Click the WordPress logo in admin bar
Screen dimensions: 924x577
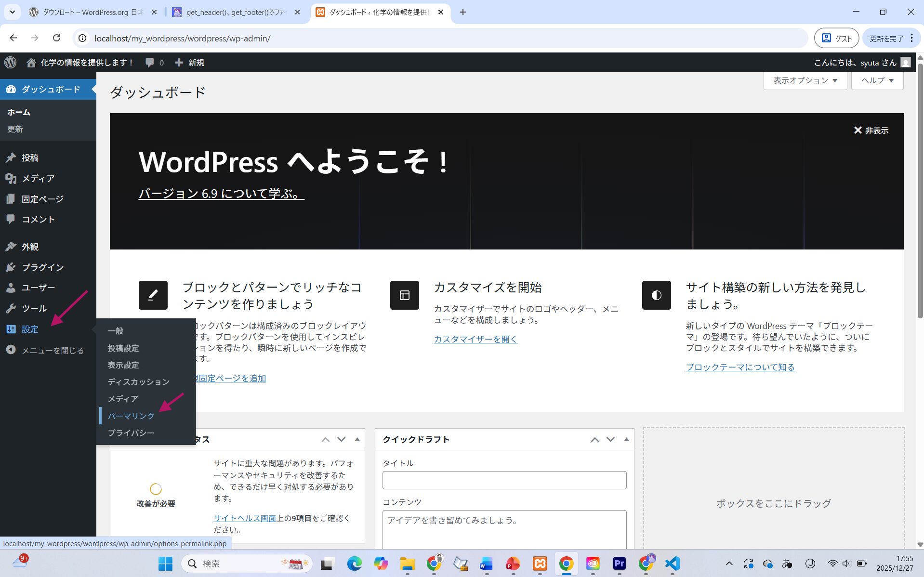10,63
